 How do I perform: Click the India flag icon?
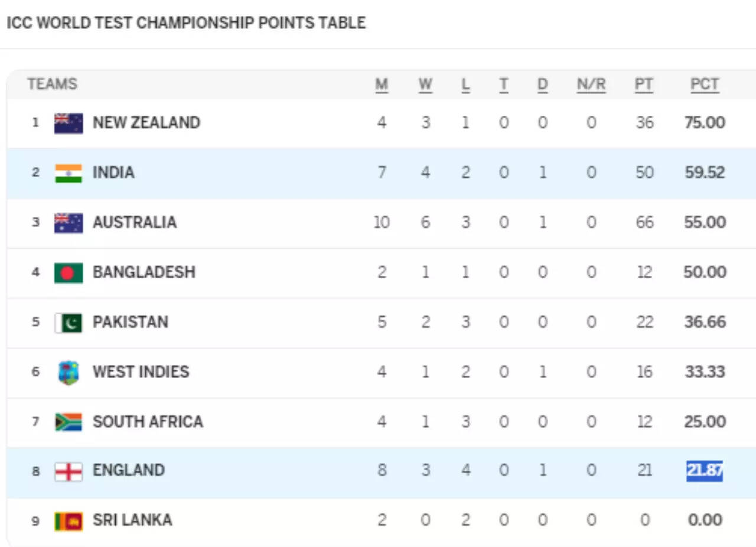click(69, 173)
